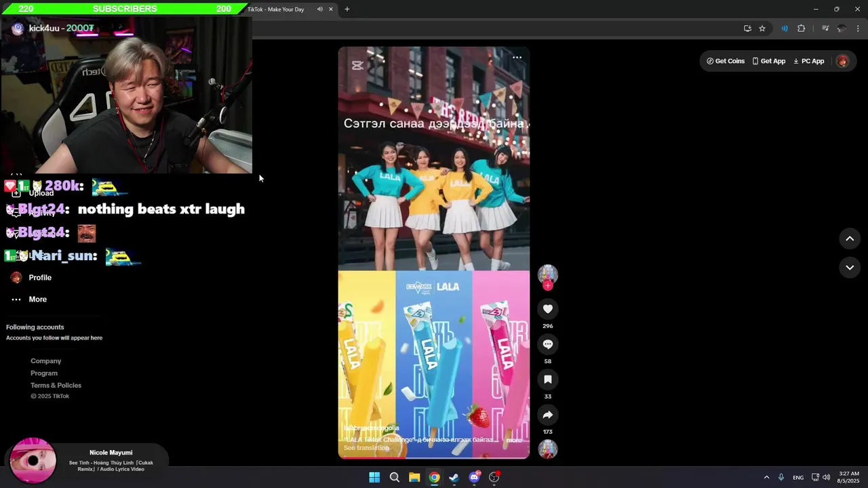Open the spinning sound disc below the share count
Viewport: 868px width, 488px height.
548,449
